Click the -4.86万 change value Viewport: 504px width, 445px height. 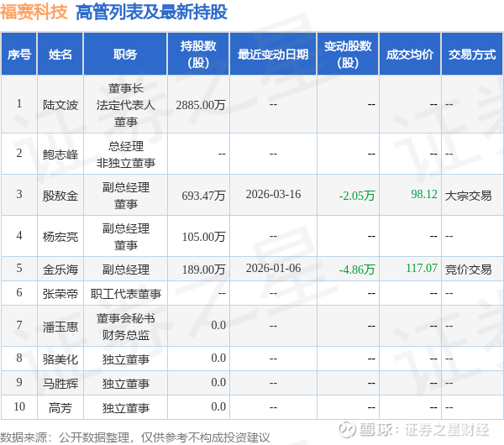coord(357,270)
